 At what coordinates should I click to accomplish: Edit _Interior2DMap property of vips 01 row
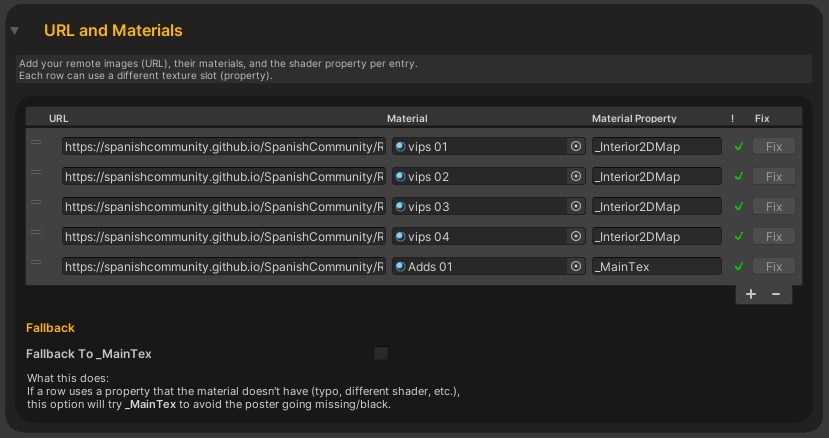pos(656,146)
